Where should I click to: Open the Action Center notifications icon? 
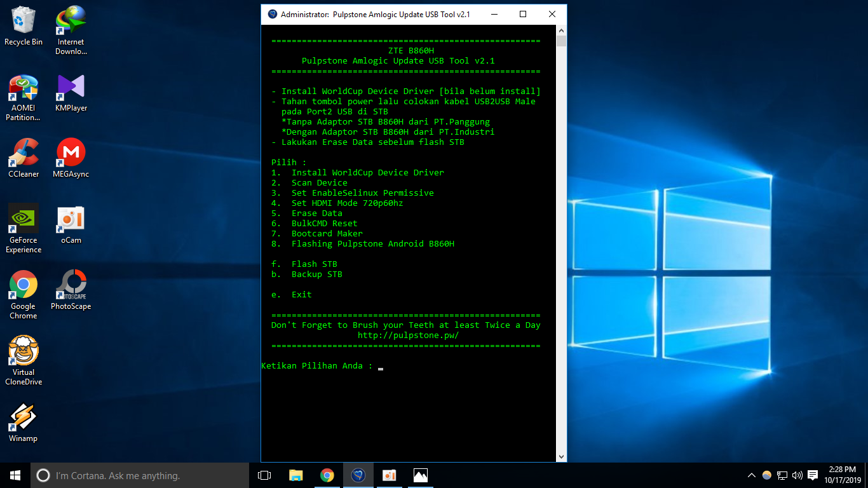812,475
